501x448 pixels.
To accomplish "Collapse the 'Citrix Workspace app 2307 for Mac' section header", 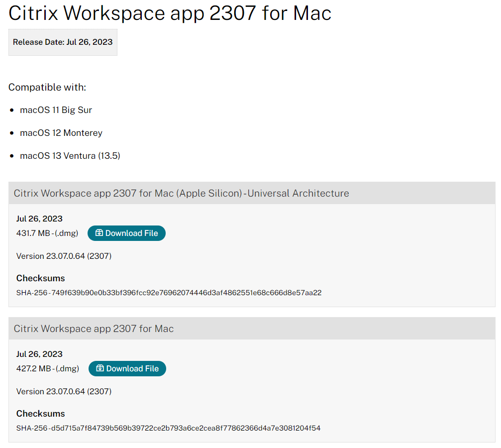I will [x=252, y=329].
